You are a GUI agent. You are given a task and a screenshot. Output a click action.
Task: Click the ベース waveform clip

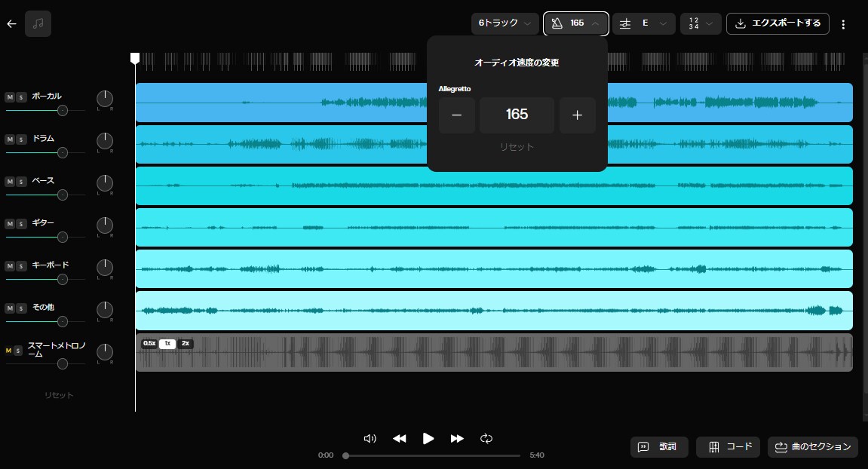click(494, 186)
